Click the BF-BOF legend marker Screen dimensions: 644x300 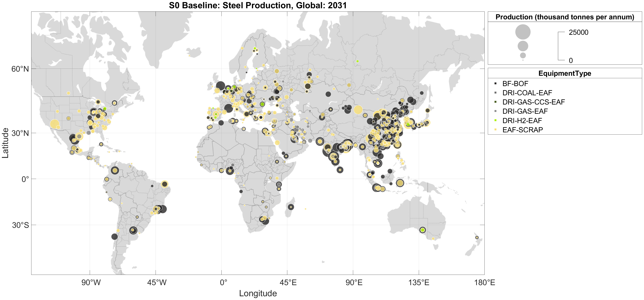click(495, 83)
